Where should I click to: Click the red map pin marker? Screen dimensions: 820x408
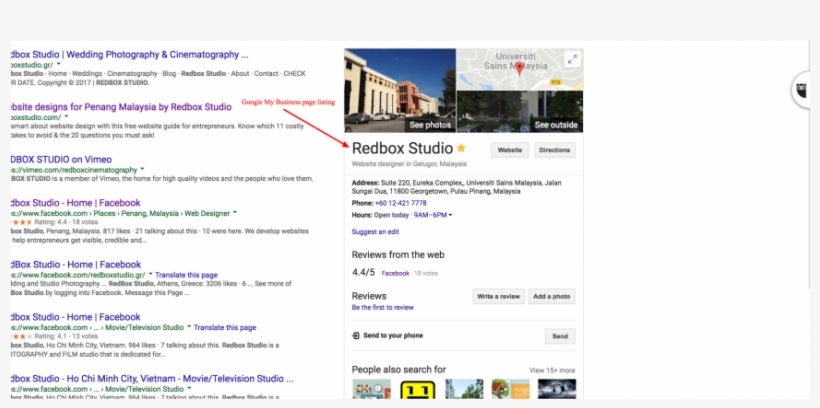[519, 69]
